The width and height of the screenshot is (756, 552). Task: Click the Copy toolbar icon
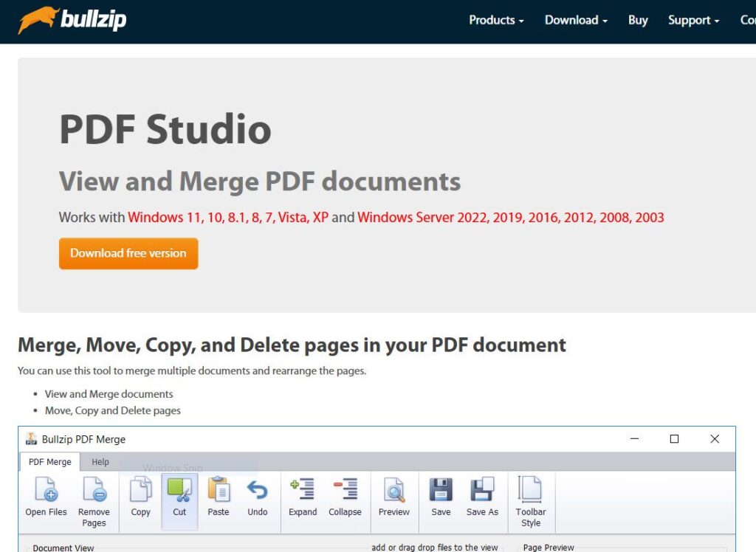pyautogui.click(x=140, y=491)
